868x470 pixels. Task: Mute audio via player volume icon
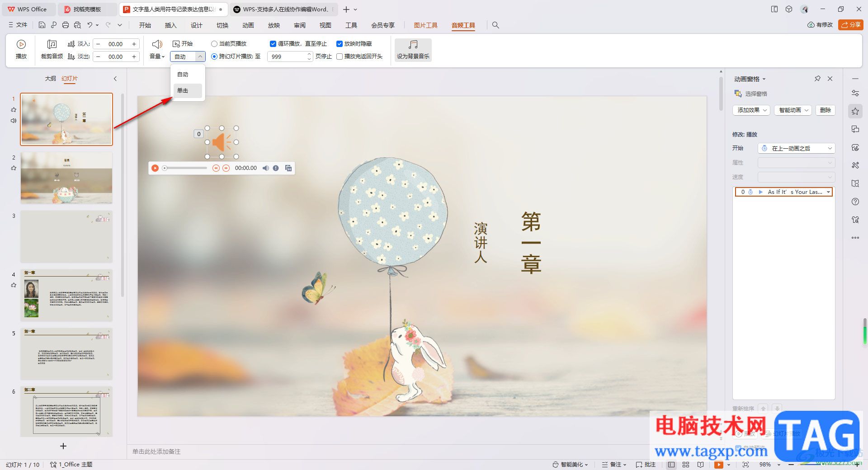click(266, 168)
